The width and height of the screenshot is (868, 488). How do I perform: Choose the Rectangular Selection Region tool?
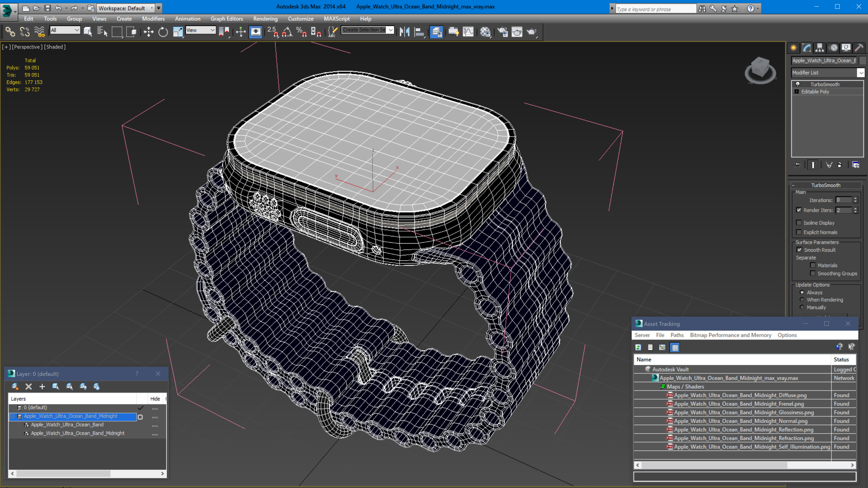[117, 32]
